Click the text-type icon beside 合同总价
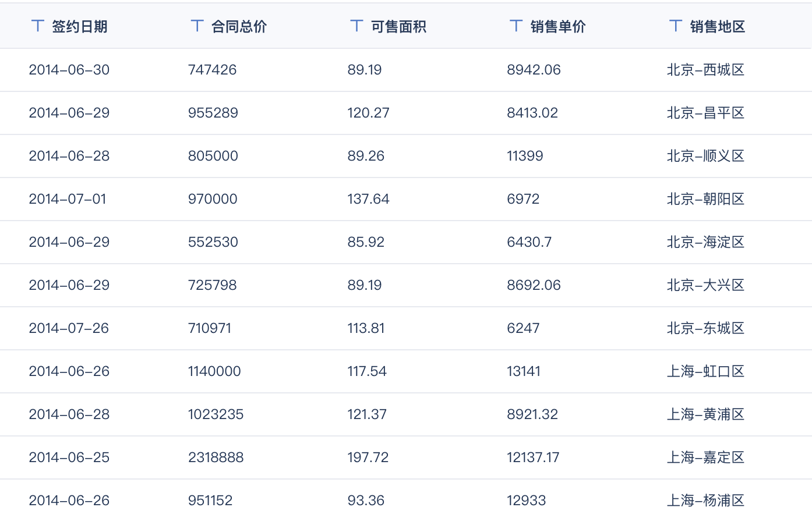Viewport: 812px width, 518px height. [197, 26]
